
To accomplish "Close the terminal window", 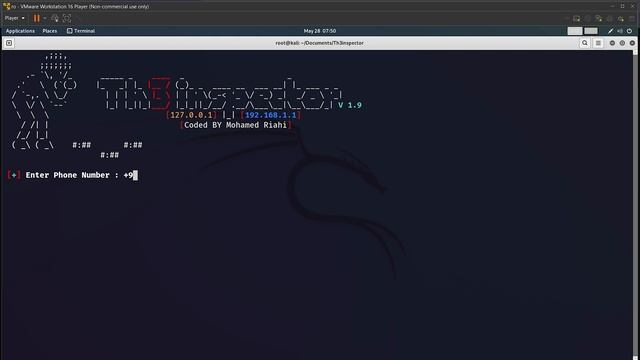I will [x=632, y=43].
